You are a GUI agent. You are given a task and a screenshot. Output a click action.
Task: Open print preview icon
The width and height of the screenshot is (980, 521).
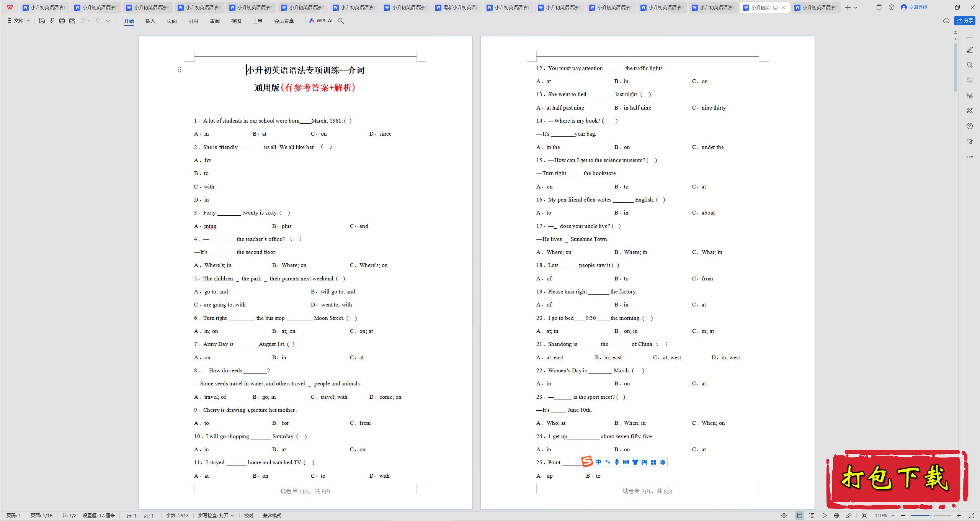coord(72,21)
